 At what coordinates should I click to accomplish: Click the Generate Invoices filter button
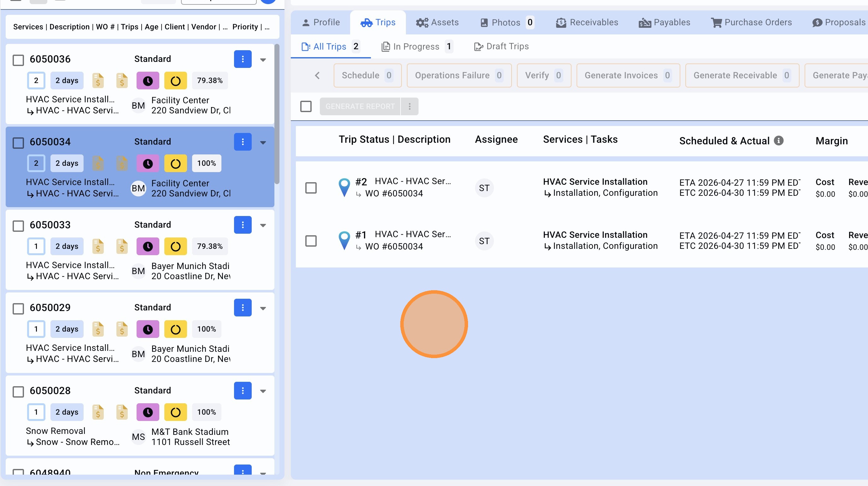coord(628,75)
